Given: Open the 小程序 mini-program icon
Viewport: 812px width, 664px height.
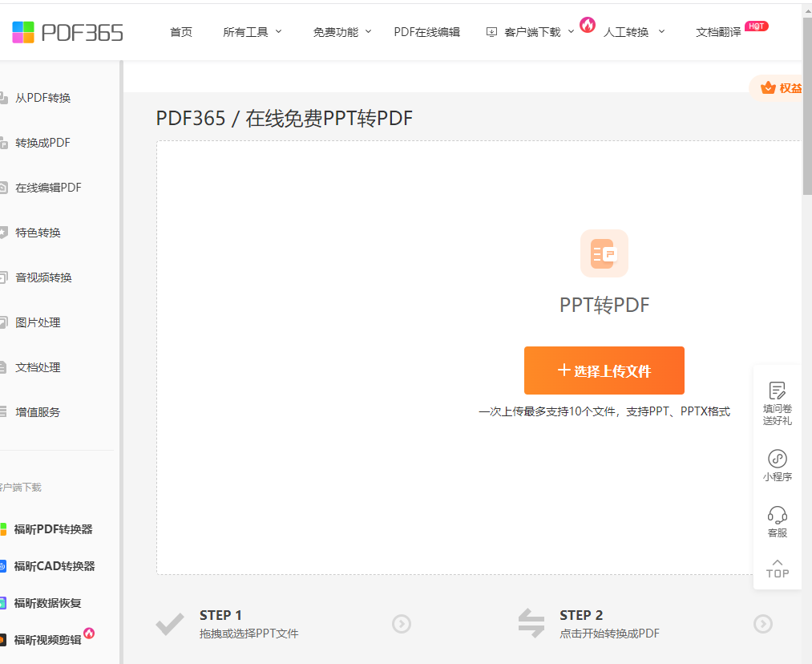Looking at the screenshot, I should click(x=778, y=459).
